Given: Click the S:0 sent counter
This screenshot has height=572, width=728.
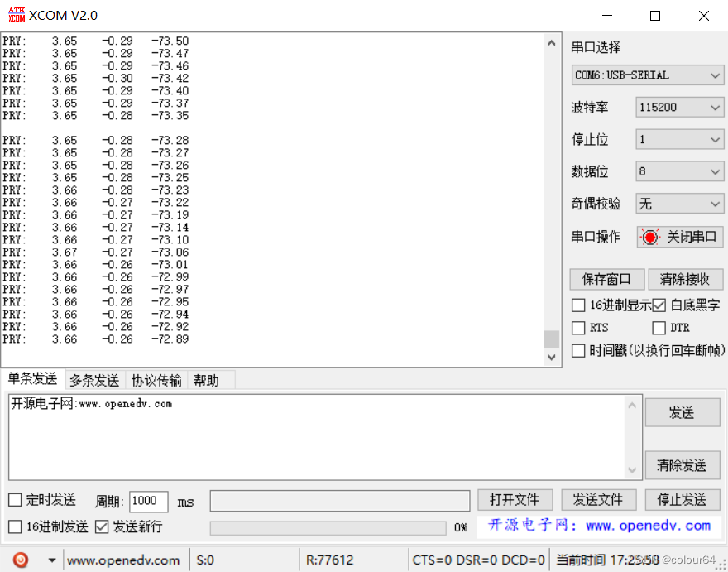Looking at the screenshot, I should click(x=206, y=560).
